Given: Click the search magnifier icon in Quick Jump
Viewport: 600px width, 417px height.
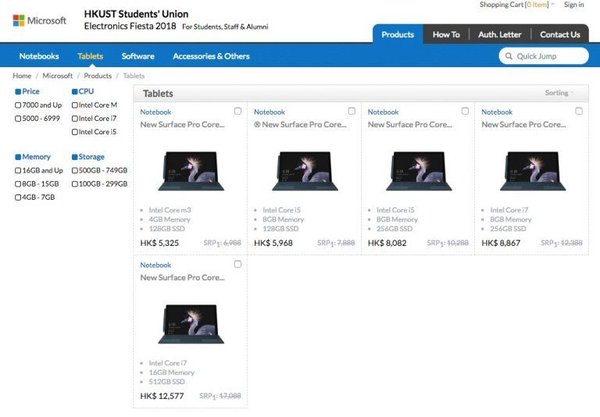Looking at the screenshot, I should coord(509,56).
